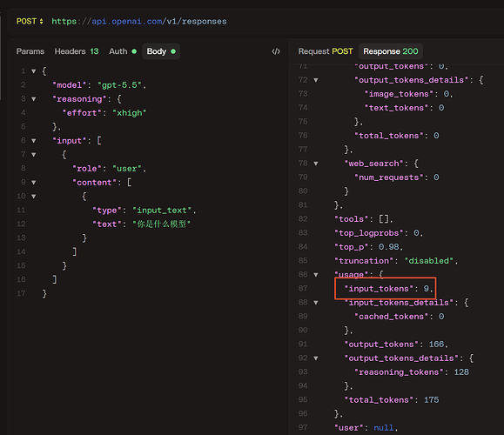Viewport: 504px width, 435px height.
Task: Show the Request POST tab
Action: click(x=326, y=51)
